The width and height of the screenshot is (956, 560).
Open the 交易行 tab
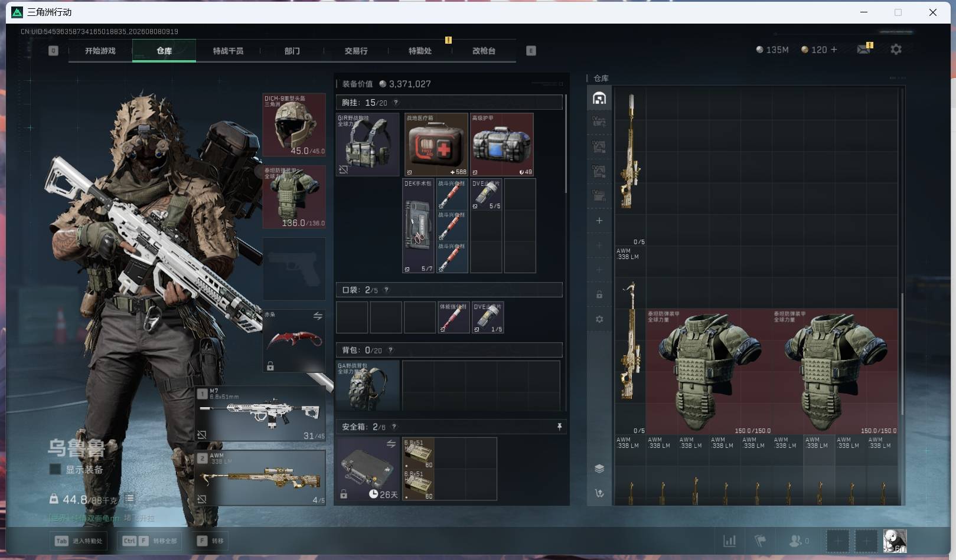coord(356,51)
